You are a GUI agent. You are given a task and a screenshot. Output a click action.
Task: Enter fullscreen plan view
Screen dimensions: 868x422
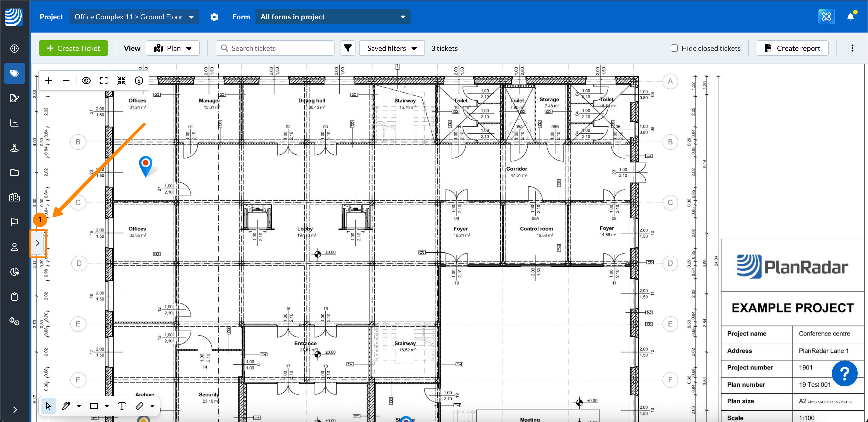(104, 81)
